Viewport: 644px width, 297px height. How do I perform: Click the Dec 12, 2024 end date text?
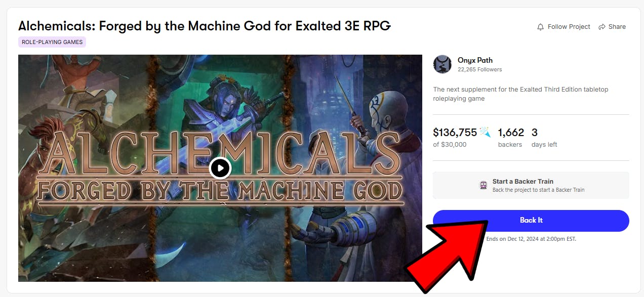pos(531,239)
